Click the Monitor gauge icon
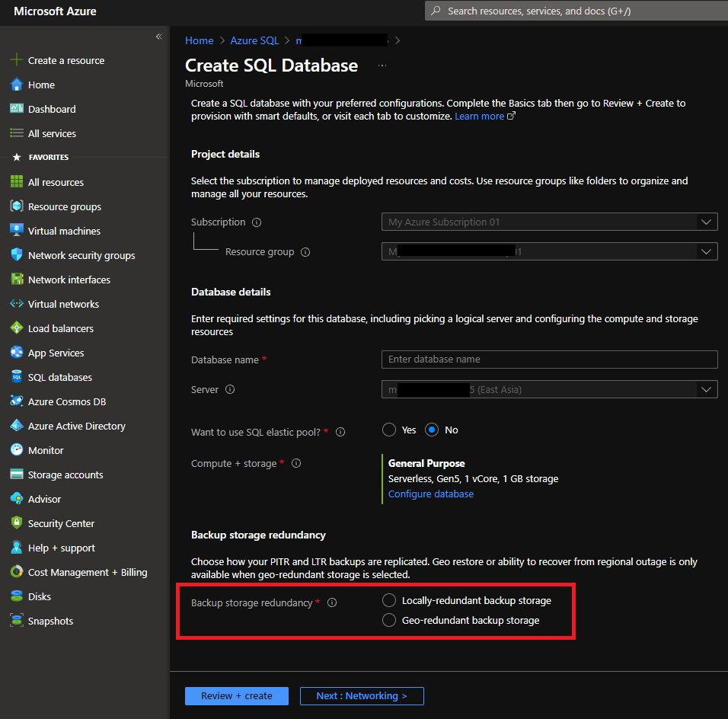Screen dimensions: 728x719 (17, 449)
